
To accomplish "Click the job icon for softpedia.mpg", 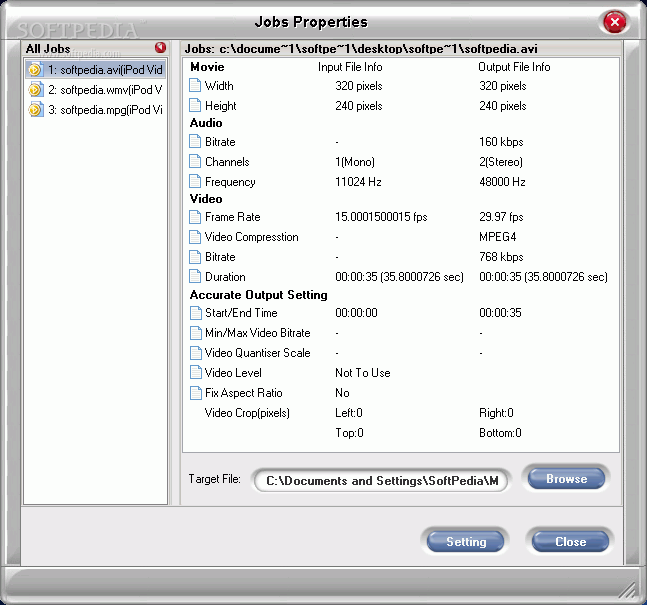I will [x=35, y=110].
